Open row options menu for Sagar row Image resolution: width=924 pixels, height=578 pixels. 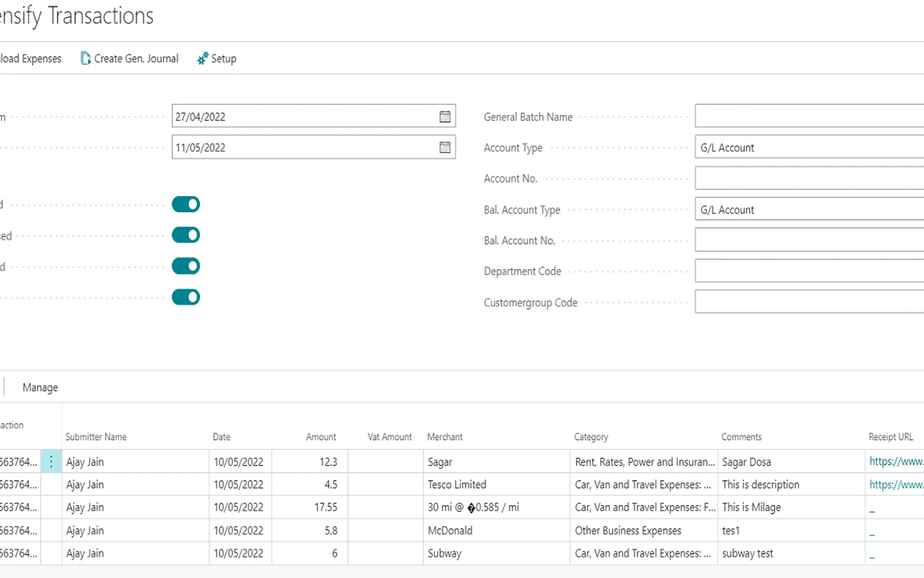coord(51,461)
